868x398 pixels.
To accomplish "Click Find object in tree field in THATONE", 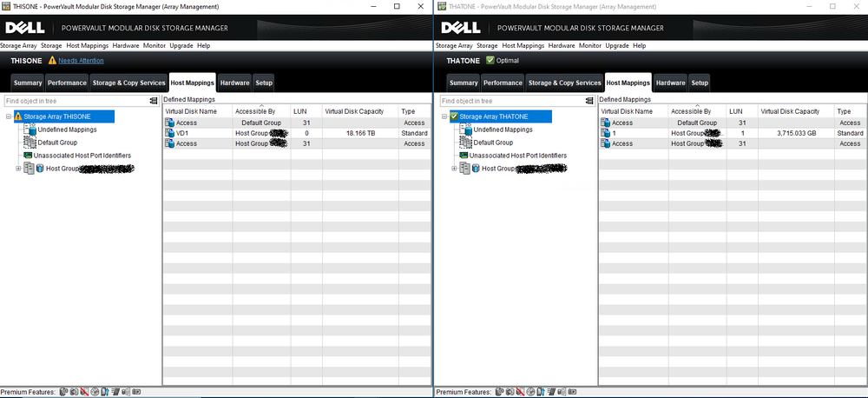I will click(x=512, y=101).
